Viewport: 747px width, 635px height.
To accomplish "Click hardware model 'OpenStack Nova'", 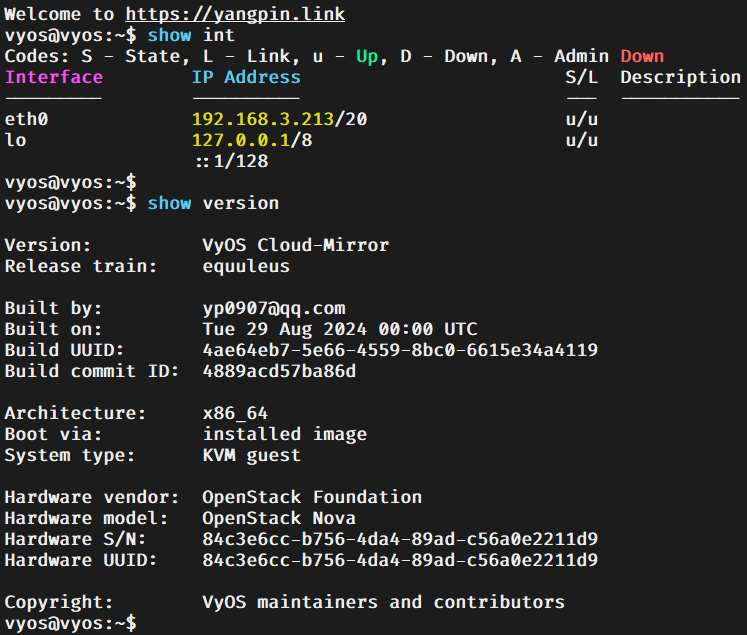I will (x=279, y=518).
